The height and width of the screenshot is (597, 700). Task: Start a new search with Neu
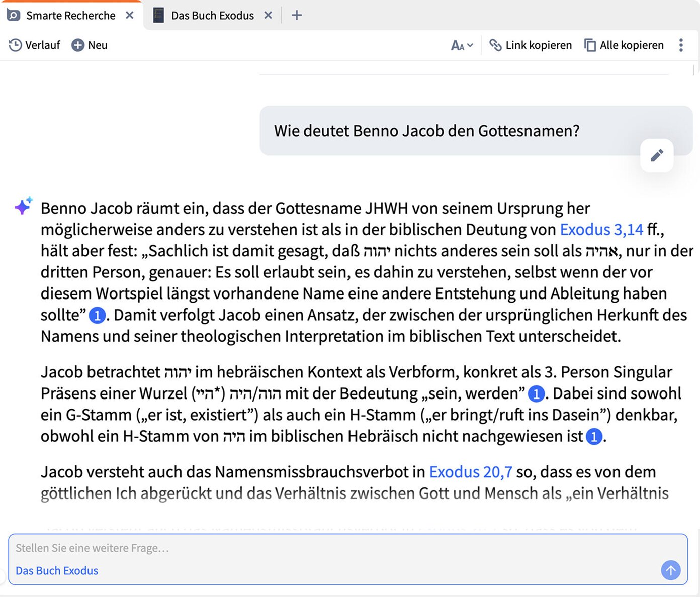(x=90, y=45)
